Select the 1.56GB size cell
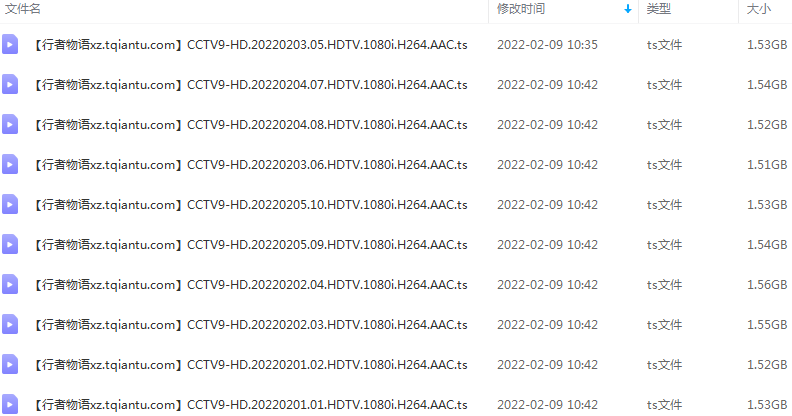 pyautogui.click(x=767, y=285)
